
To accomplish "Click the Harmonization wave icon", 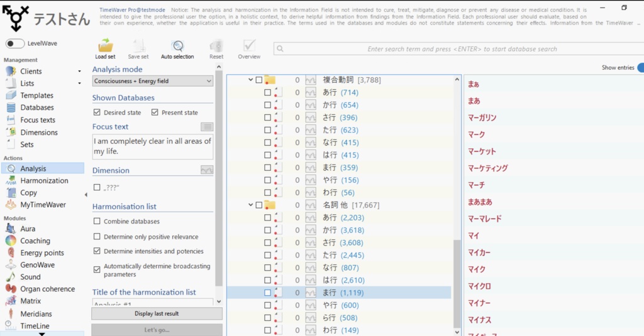I will (11, 180).
